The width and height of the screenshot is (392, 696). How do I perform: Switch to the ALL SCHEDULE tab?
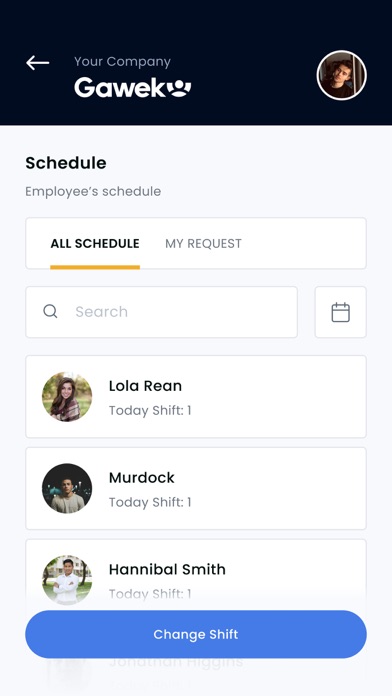pos(95,244)
